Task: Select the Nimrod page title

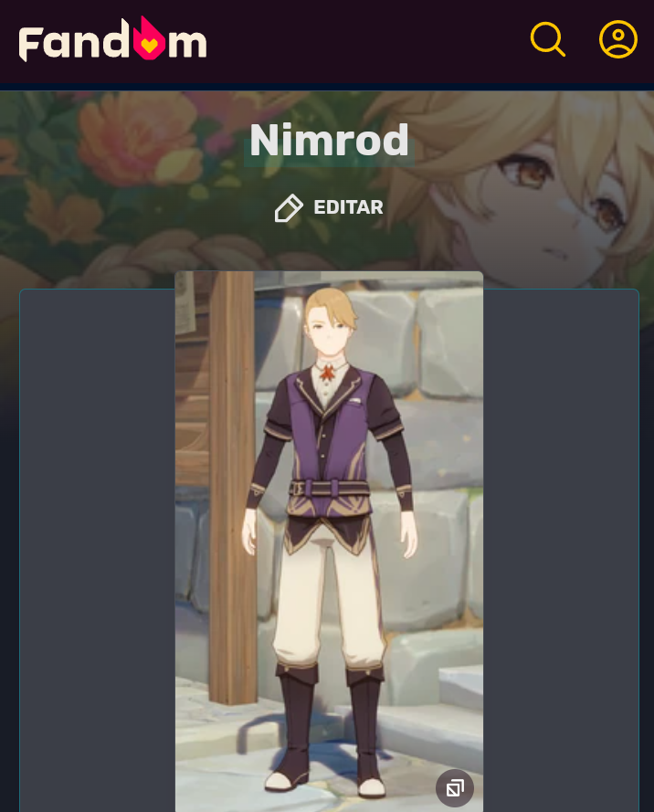Action: click(x=330, y=140)
